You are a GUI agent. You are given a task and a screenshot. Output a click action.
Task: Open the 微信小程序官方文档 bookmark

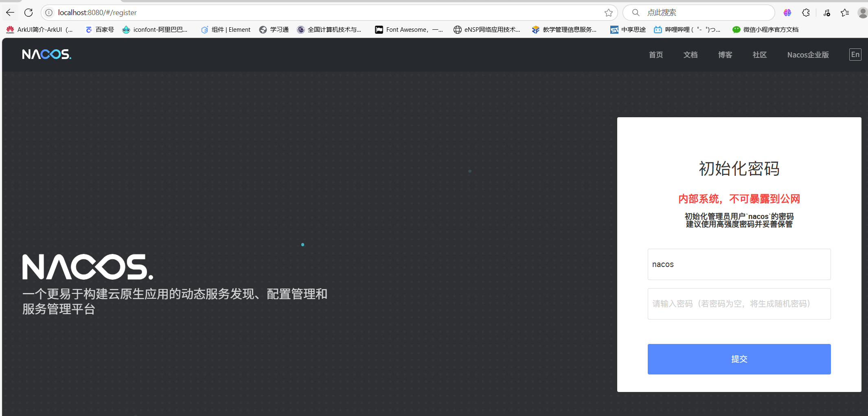click(765, 29)
